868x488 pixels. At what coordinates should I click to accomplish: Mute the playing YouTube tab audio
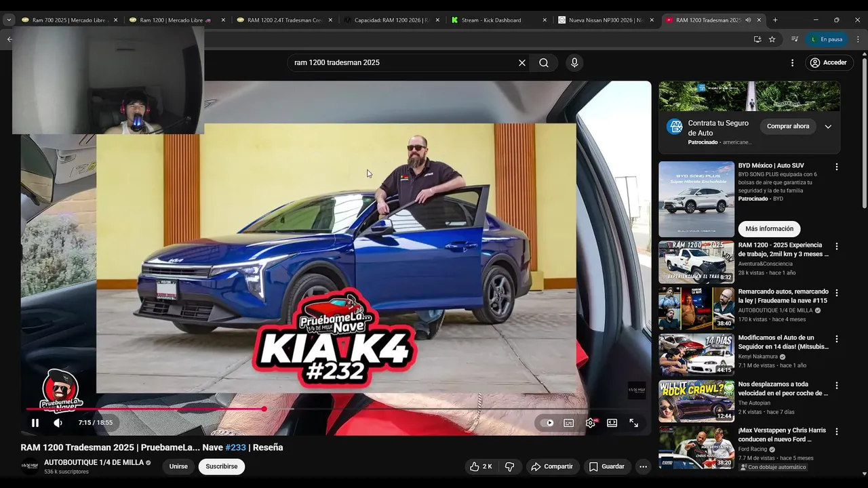(748, 20)
